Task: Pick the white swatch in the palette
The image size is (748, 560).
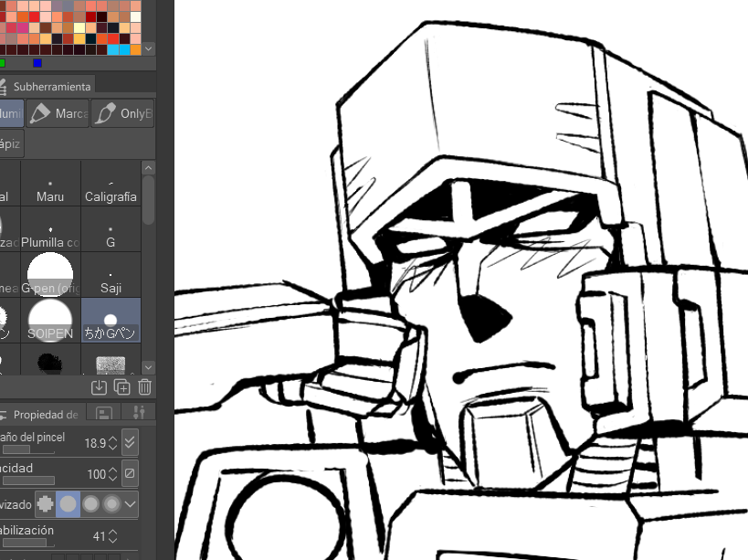Action: pyautogui.click(x=135, y=16)
